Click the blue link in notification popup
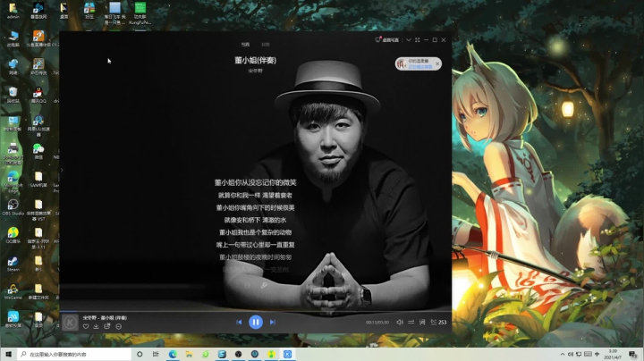Image resolution: width=644 pixels, height=361 pixels. (420, 66)
